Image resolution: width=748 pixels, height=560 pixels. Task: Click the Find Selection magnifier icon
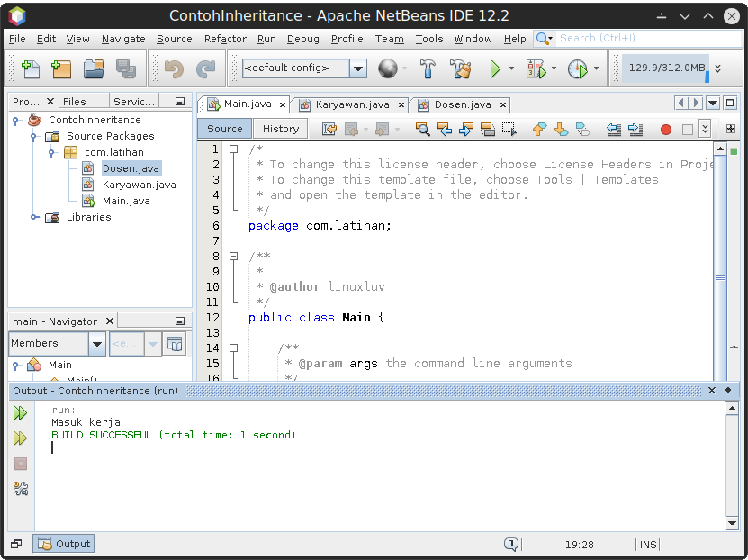[423, 129]
